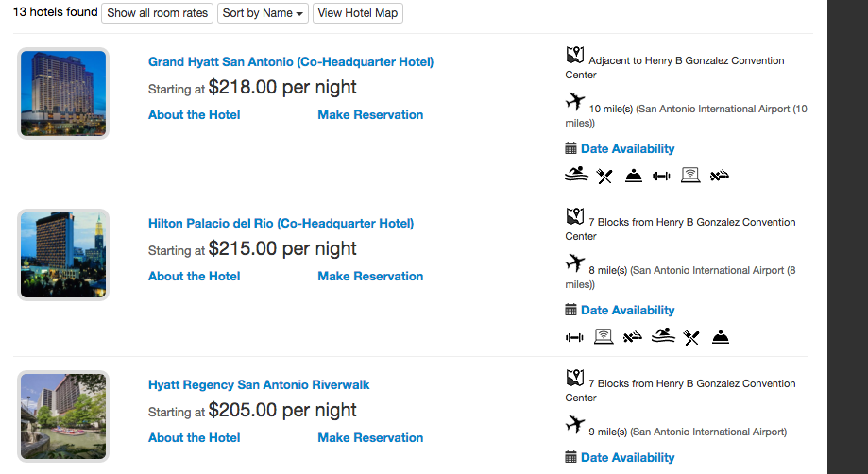Click Grand Hyatt swimming pool amenity icon
868x474 pixels.
pos(576,175)
